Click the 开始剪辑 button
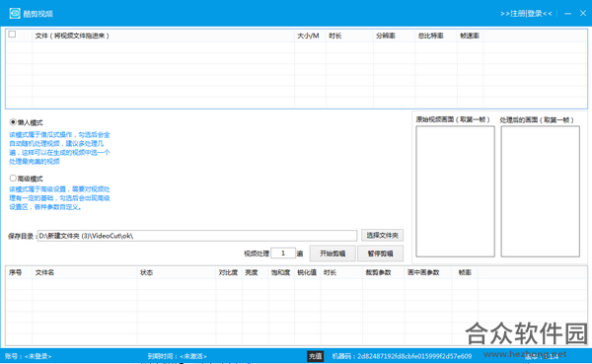The height and width of the screenshot is (364, 592). coord(333,254)
